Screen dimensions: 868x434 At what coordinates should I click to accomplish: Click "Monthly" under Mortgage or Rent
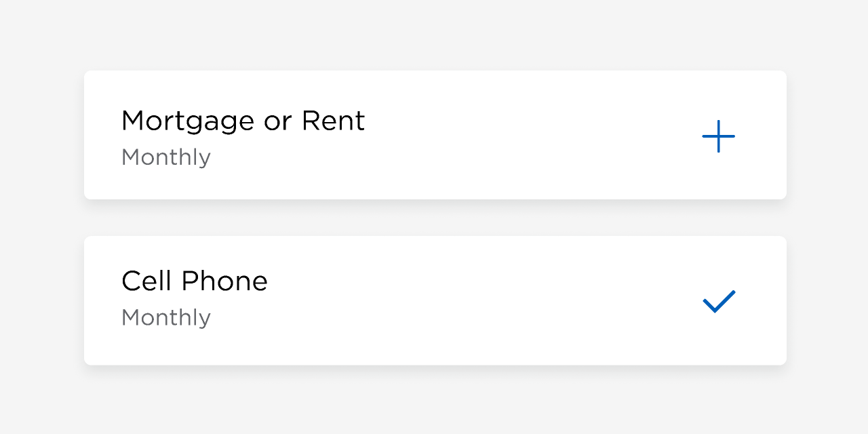(166, 157)
